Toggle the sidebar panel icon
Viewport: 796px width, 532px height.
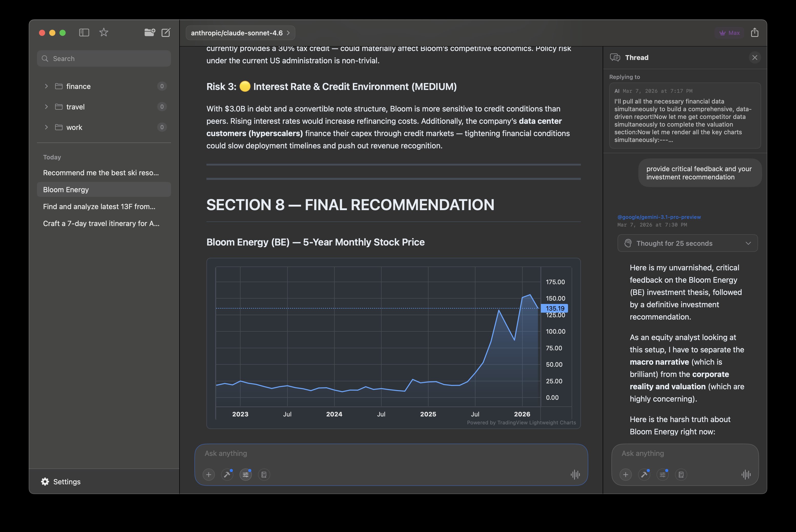click(84, 32)
